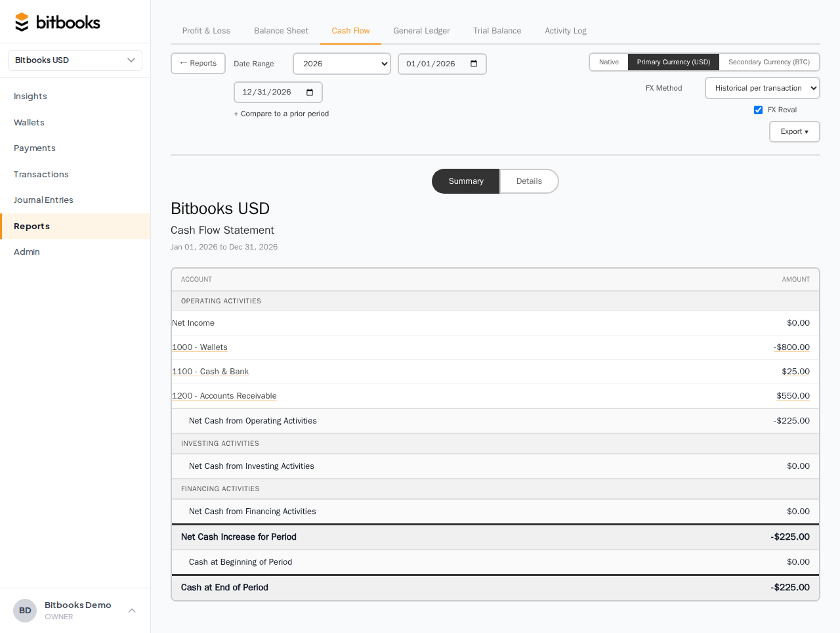Select Primary Currency (USD) view
Image resolution: width=840 pixels, height=633 pixels.
coord(673,62)
